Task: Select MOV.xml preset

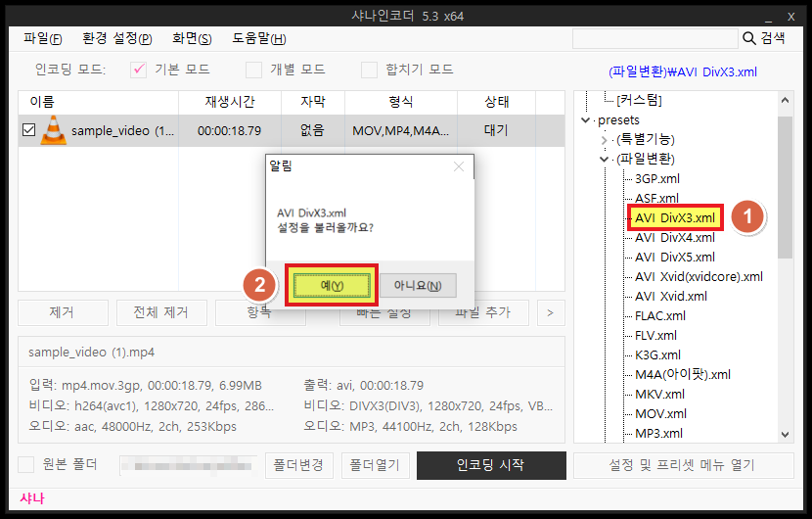Action: click(660, 414)
